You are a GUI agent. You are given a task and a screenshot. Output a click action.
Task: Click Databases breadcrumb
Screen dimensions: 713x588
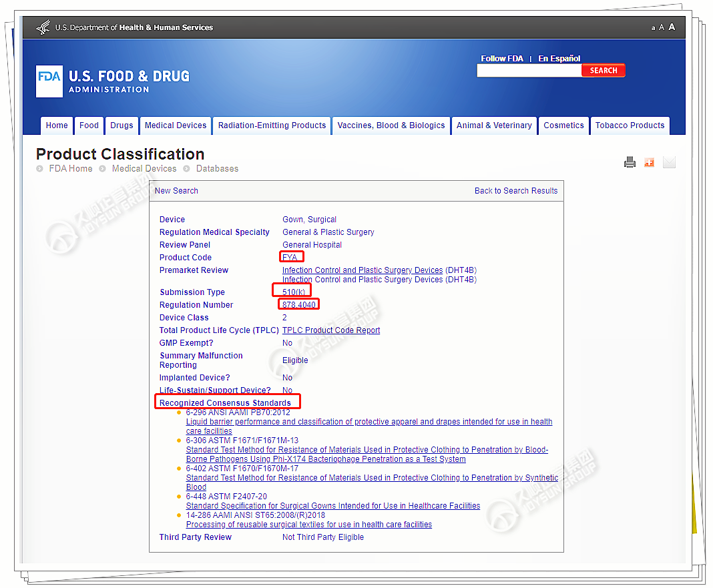coord(218,169)
